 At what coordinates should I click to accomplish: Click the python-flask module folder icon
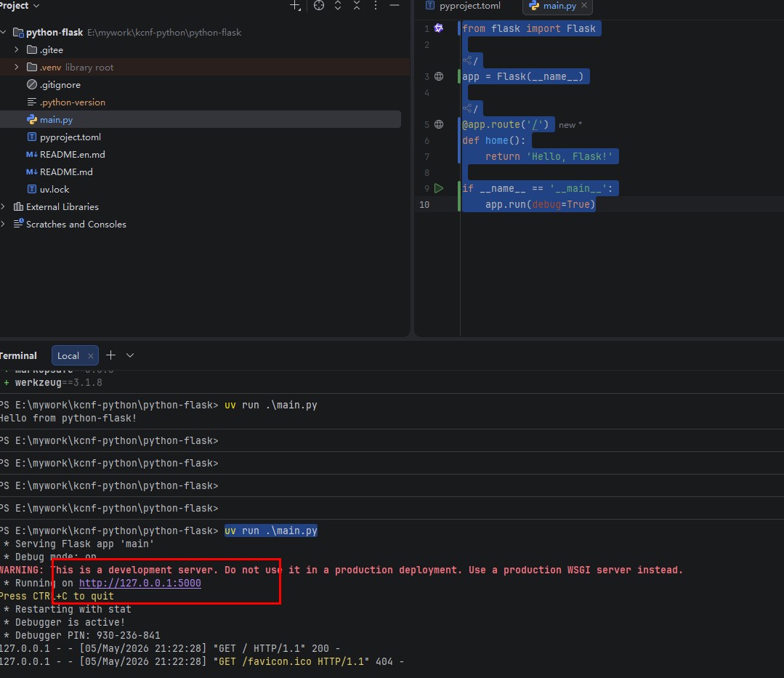18,33
